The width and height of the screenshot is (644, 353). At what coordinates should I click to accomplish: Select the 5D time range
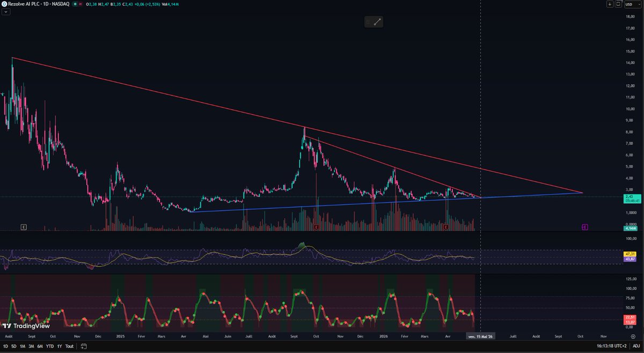[13, 347]
